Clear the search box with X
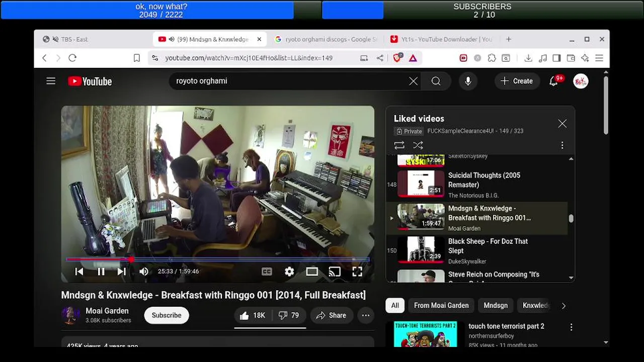The width and height of the screenshot is (644, 362). [x=413, y=81]
